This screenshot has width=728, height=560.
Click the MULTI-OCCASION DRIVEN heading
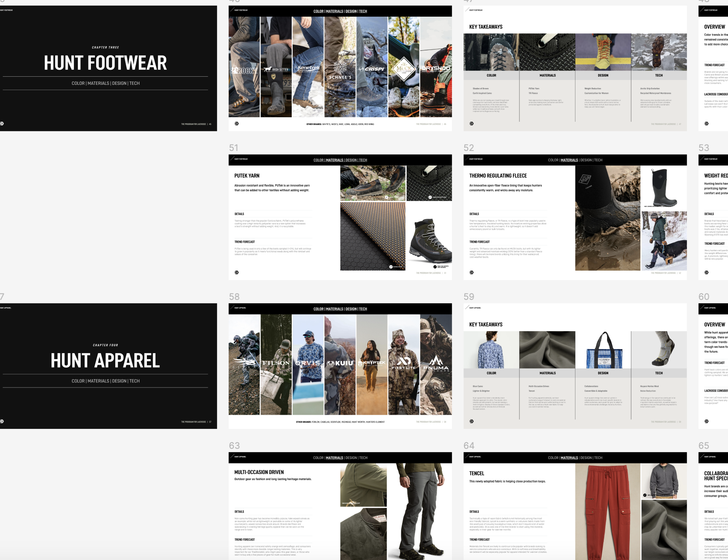click(x=259, y=472)
